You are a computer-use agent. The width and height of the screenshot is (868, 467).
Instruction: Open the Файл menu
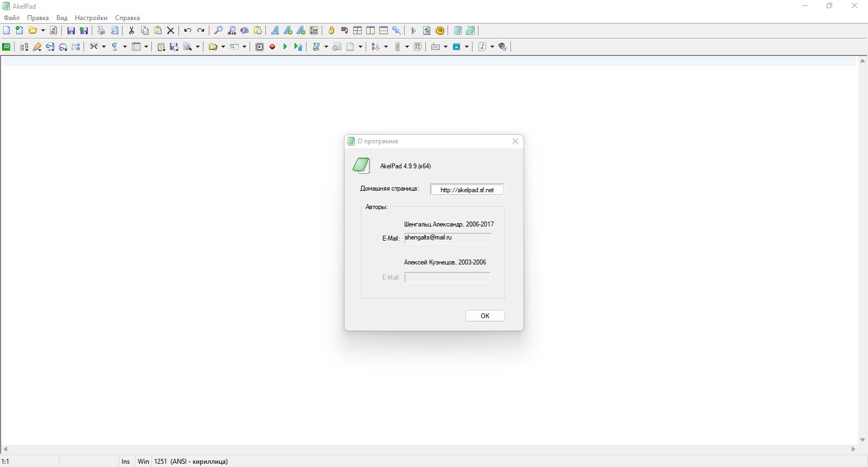tap(11, 18)
